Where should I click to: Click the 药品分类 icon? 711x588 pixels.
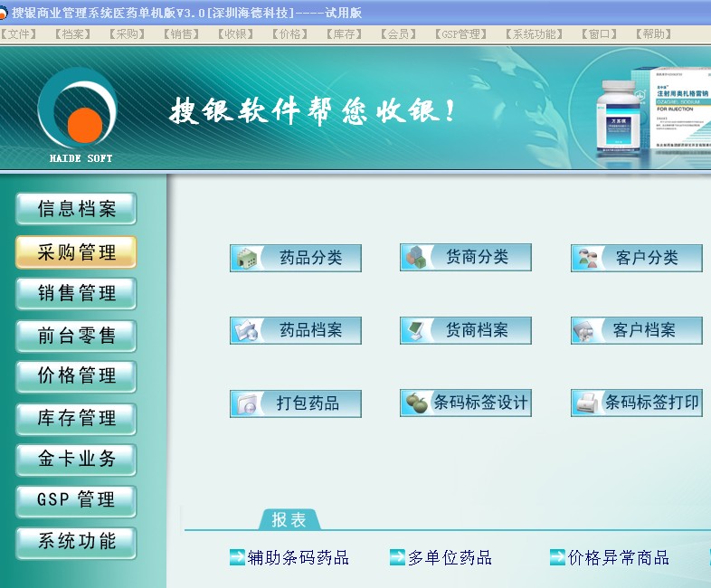(x=246, y=258)
